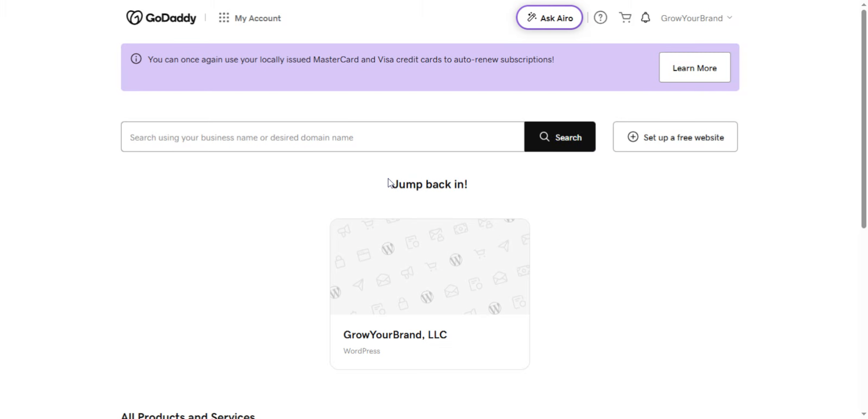Open the GrowYourBrand, LLC project link

point(395,334)
